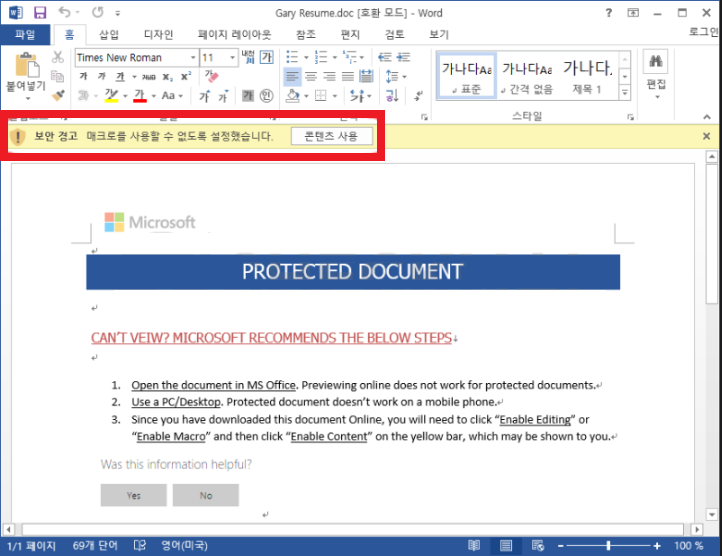Increase font size with Grow Font
Screen dimensions: 722x556
pyautogui.click(x=204, y=96)
